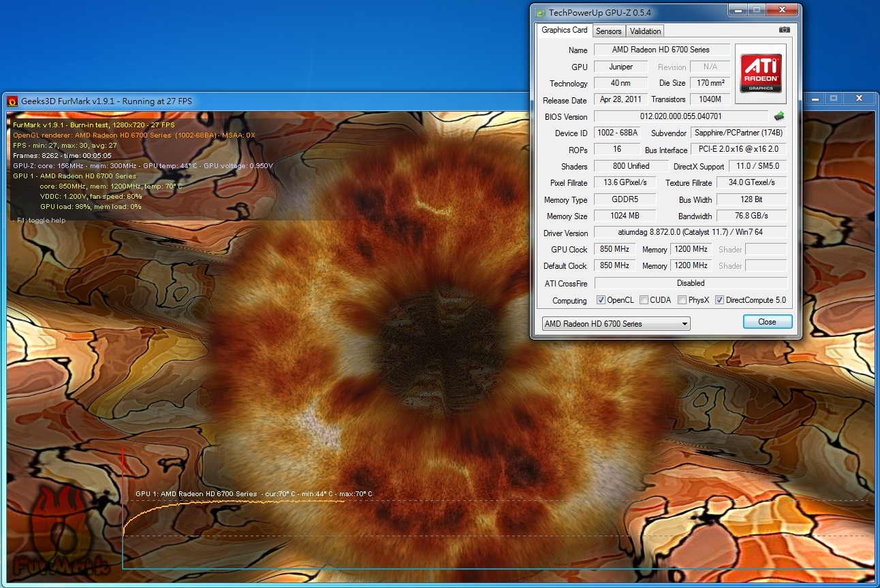Click GPU-Z title 'TechPowerUp GPU-Z 0.5.4'

tap(599, 12)
